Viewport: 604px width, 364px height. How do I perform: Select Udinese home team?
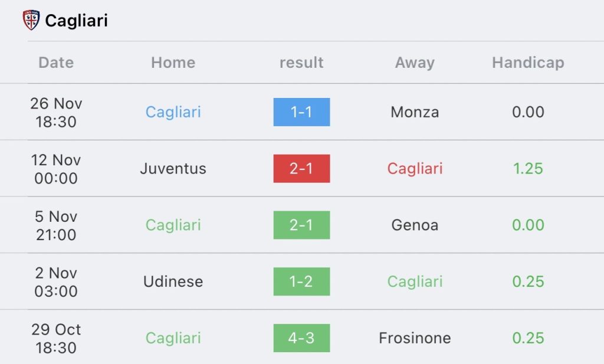(173, 281)
